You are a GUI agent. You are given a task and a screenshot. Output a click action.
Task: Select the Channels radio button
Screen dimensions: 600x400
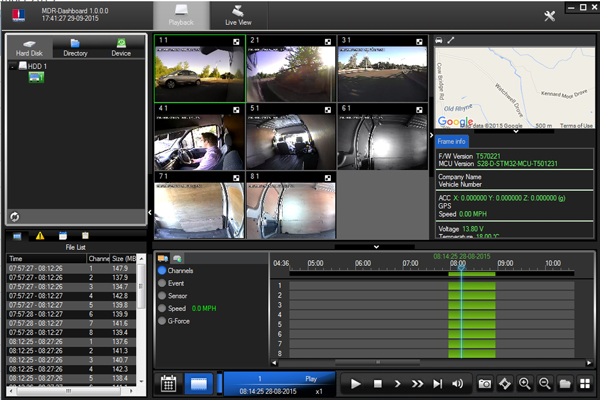tap(163, 271)
